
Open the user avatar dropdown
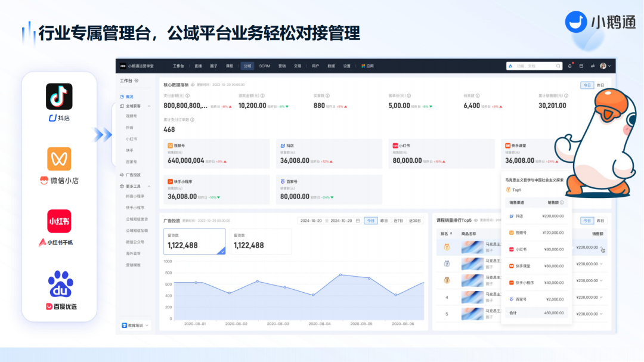tap(605, 66)
